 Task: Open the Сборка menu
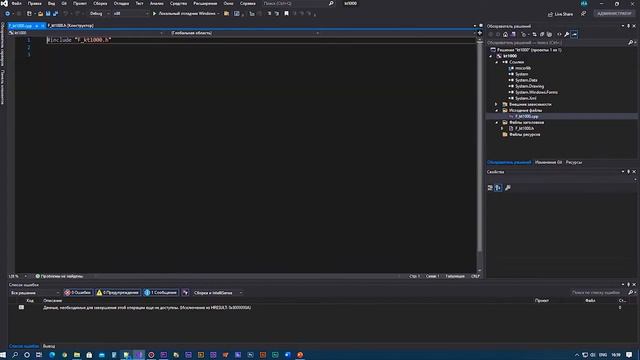point(100,3)
